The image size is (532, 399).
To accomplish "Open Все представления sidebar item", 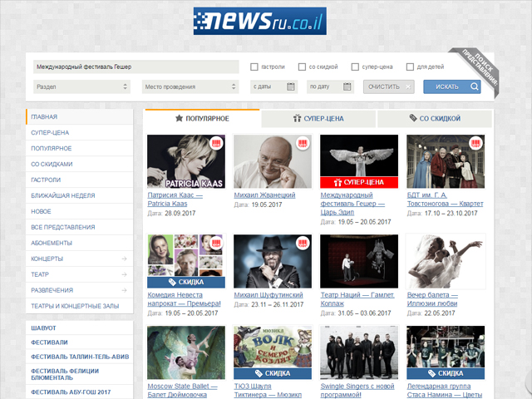I will tap(80, 227).
